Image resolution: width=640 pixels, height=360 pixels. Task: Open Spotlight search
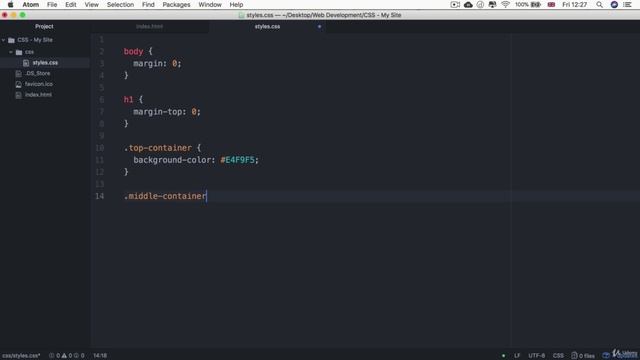click(599, 4)
